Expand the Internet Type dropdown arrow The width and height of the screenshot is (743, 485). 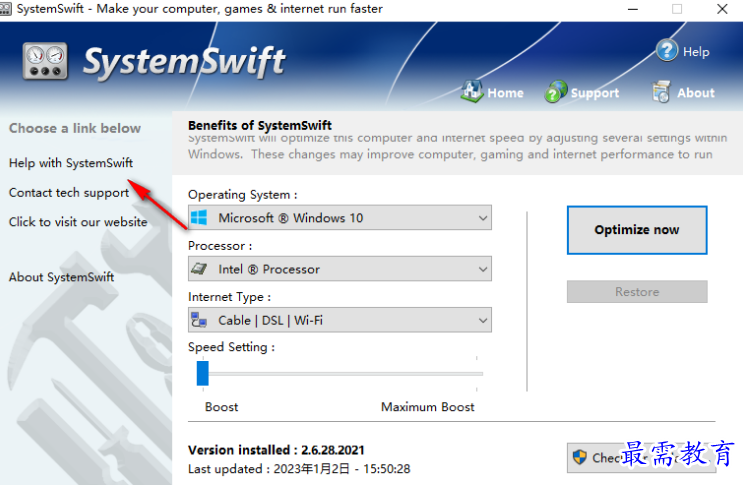(482, 320)
